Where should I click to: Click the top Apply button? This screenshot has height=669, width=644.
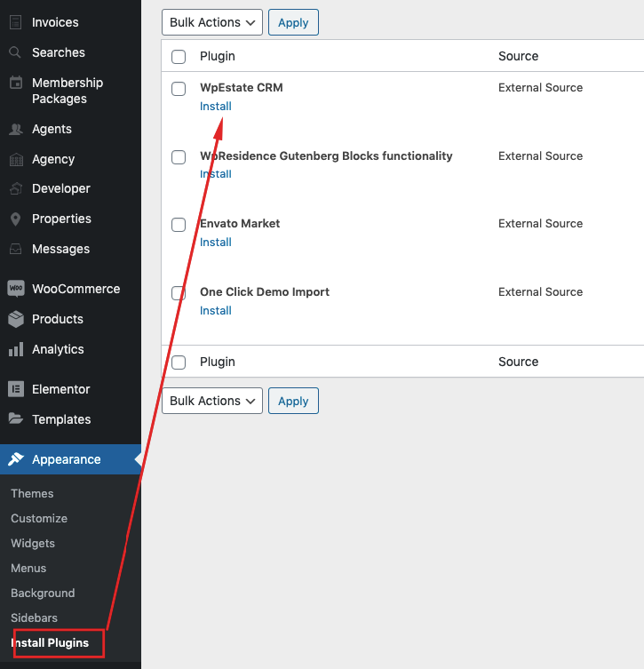(x=293, y=22)
